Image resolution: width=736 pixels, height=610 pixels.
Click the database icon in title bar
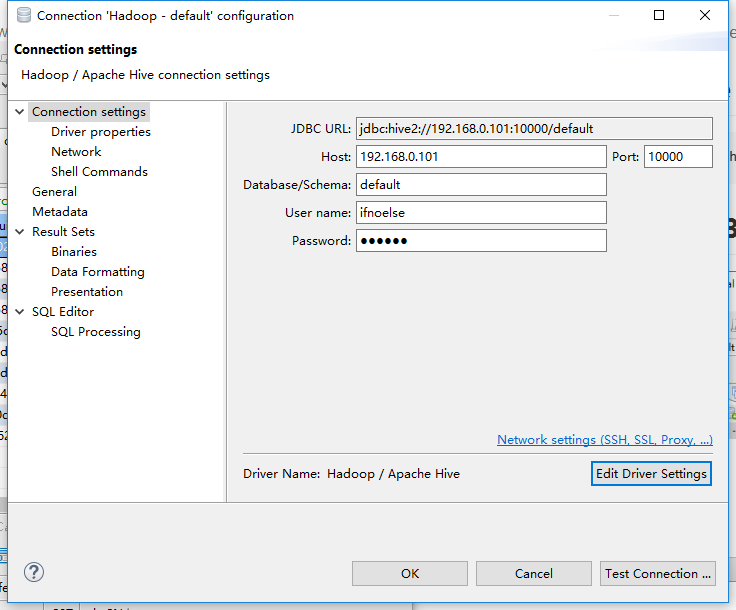22,16
